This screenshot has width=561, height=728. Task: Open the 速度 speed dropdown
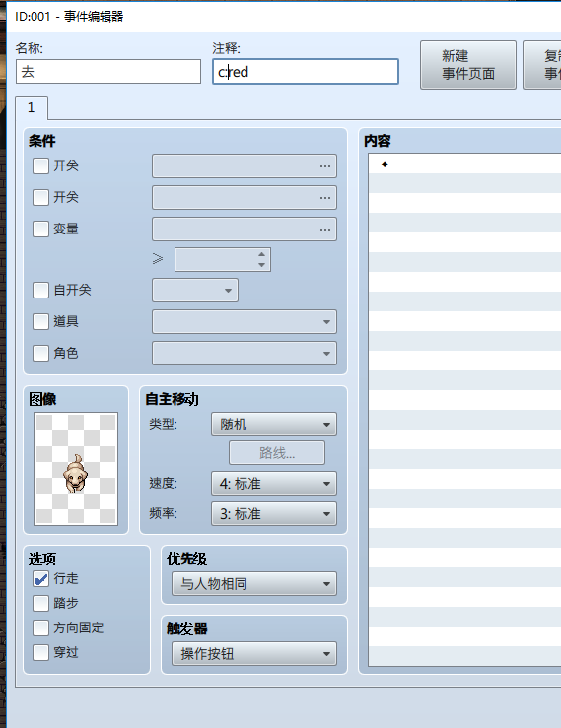274,484
